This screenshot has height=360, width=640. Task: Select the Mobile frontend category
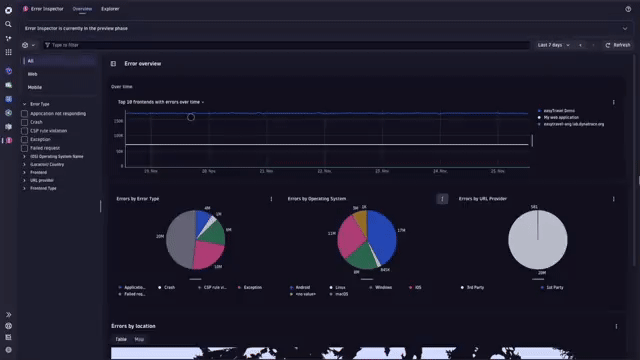59,87
